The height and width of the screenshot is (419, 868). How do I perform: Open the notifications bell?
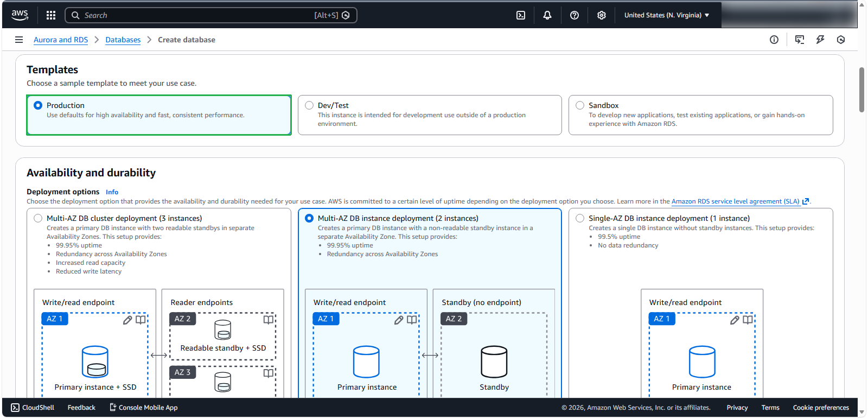[547, 15]
